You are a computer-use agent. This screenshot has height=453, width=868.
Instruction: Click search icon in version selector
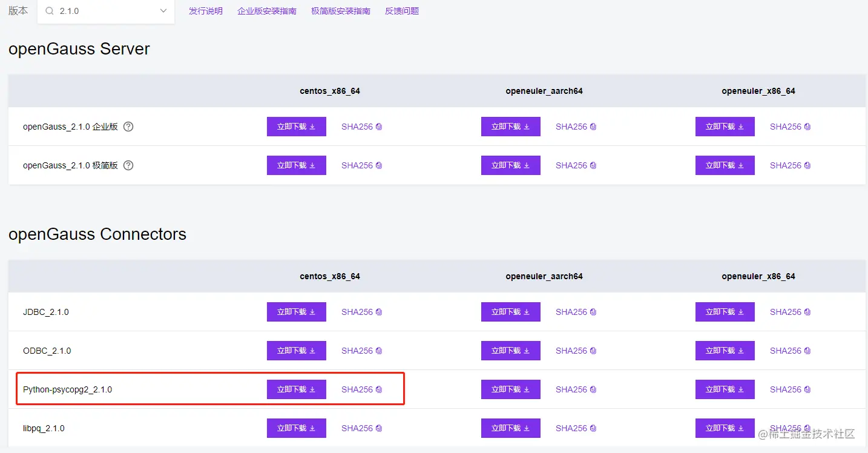[x=50, y=11]
